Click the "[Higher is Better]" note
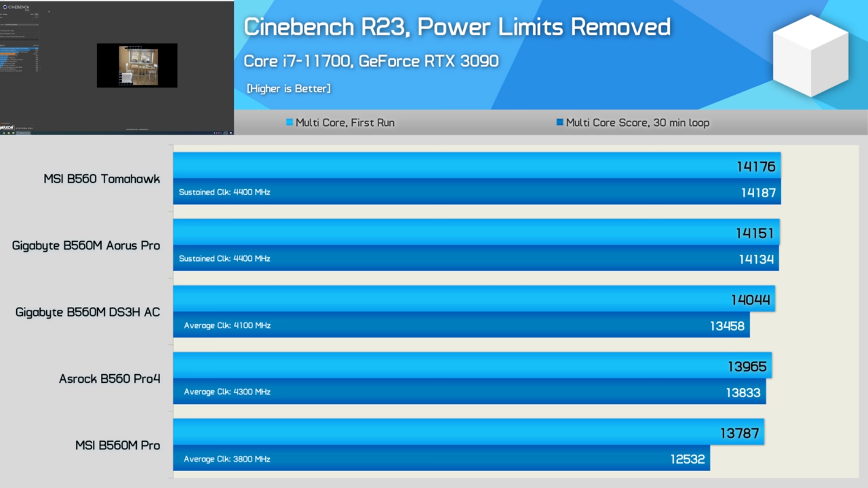The height and width of the screenshot is (488, 868). click(x=289, y=88)
